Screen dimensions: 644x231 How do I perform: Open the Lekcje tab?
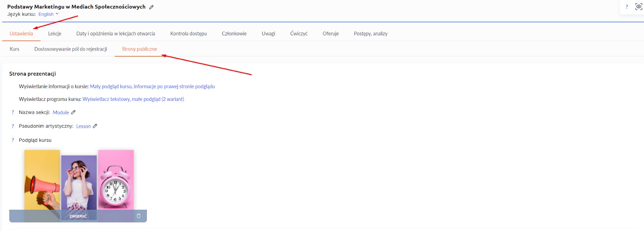(55, 34)
